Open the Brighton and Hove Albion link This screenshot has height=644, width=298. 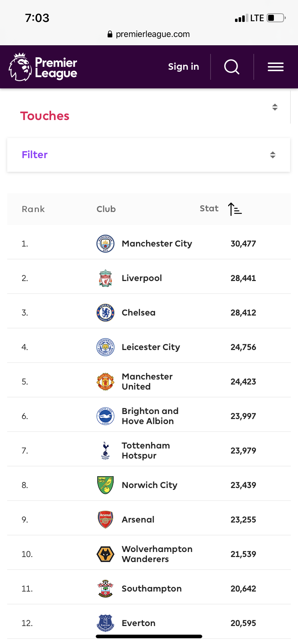point(150,416)
